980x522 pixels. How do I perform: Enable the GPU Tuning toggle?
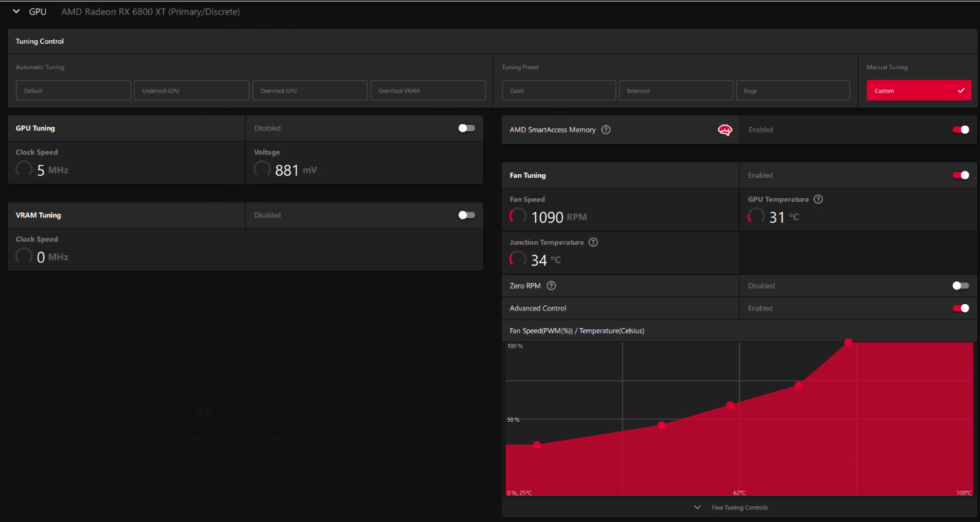point(466,128)
